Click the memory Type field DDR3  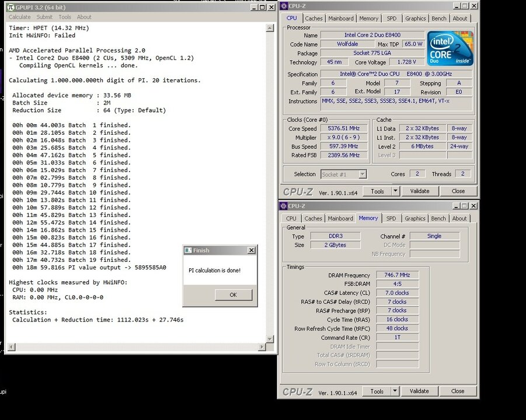coord(336,236)
